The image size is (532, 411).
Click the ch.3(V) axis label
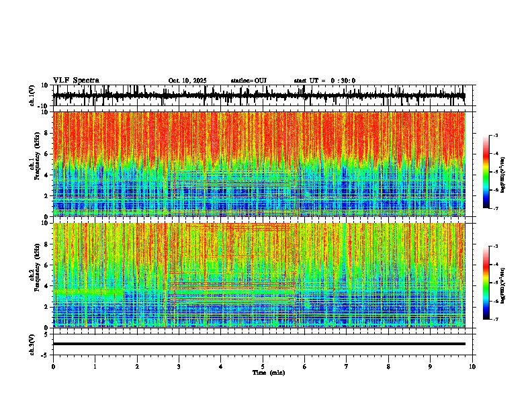(x=32, y=345)
